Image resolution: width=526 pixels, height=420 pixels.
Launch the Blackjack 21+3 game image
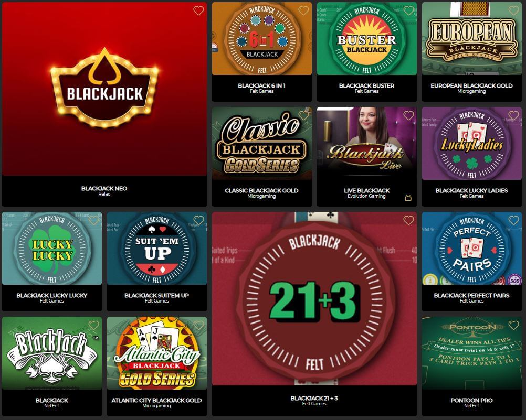pyautogui.click(x=314, y=298)
